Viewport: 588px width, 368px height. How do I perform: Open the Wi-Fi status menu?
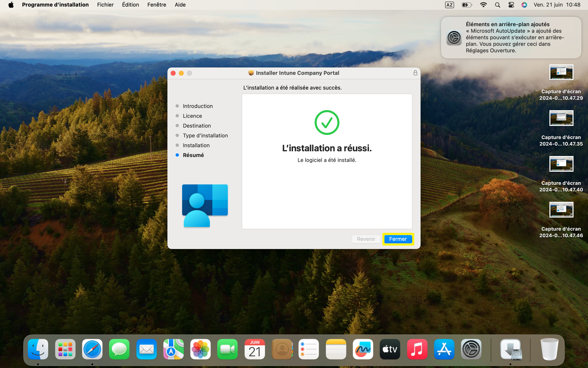click(483, 5)
